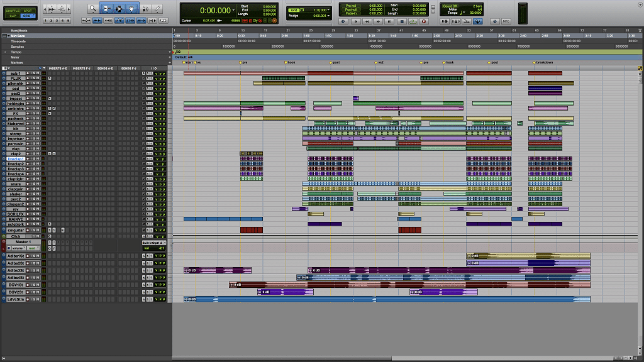Select the Zoomer tool
Image resolution: width=644 pixels, height=362 pixels.
93,9
